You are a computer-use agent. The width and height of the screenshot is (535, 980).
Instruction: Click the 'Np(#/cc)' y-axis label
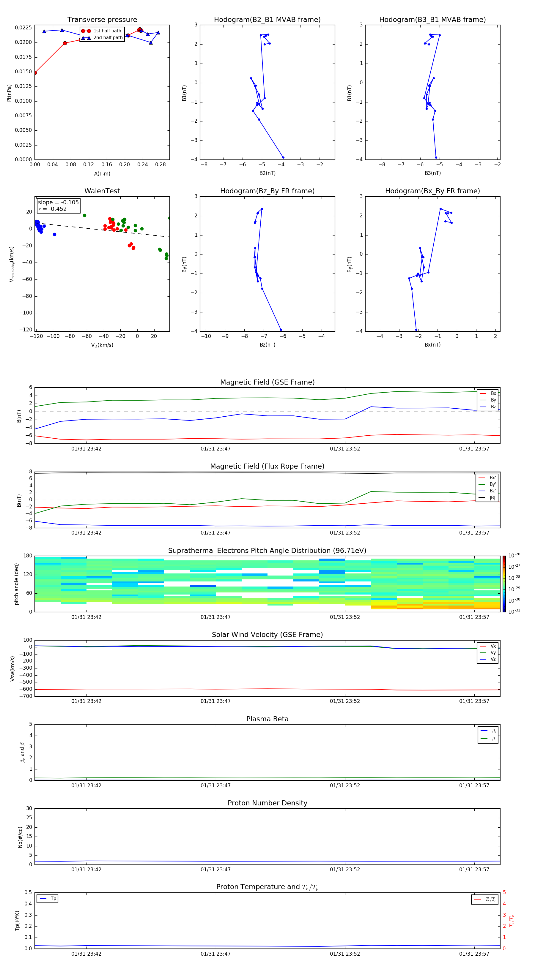20,837
